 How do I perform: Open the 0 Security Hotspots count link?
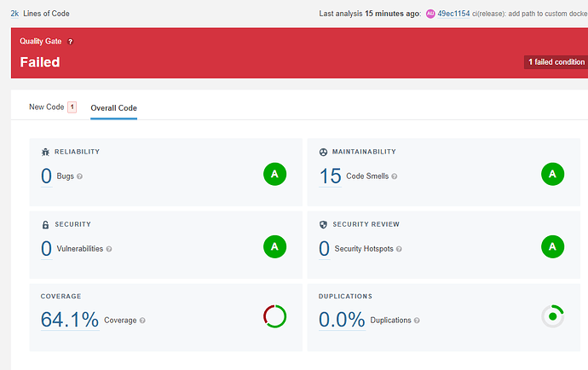click(325, 248)
